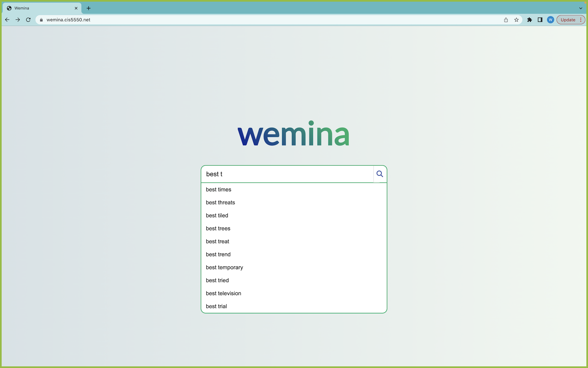Choose suggestion 'best threats'

point(294,203)
